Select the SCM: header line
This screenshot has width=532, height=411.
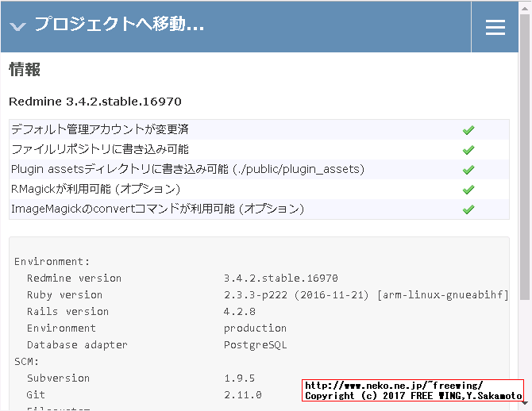(x=26, y=361)
